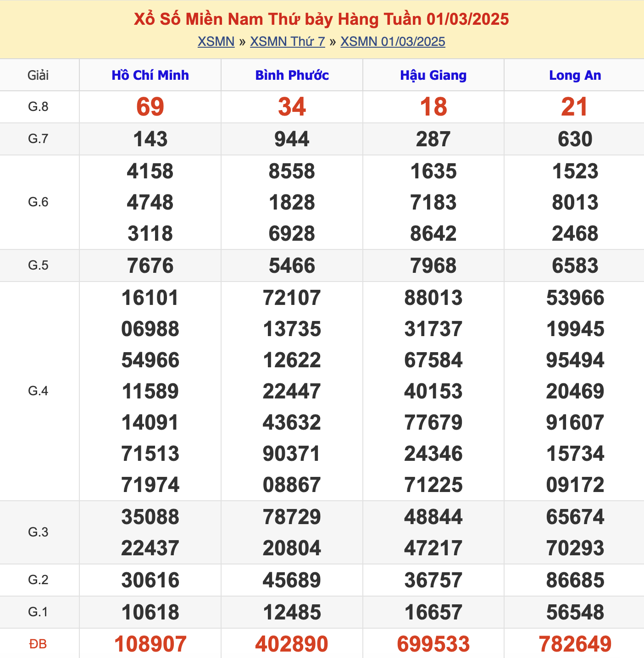
Task: Select G.2 number 30616
Action: (150, 581)
